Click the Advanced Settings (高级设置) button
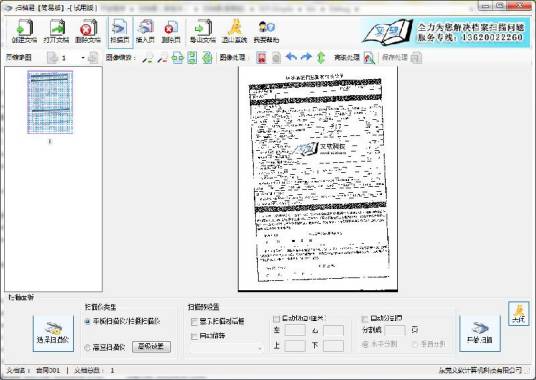Viewport: 536px width, 380px height. pyautogui.click(x=151, y=347)
